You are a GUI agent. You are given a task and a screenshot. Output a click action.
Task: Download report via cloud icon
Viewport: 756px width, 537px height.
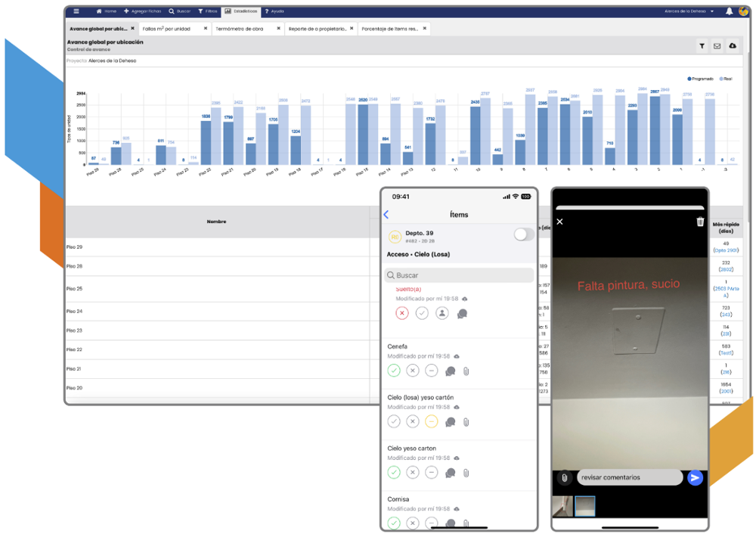click(x=732, y=46)
